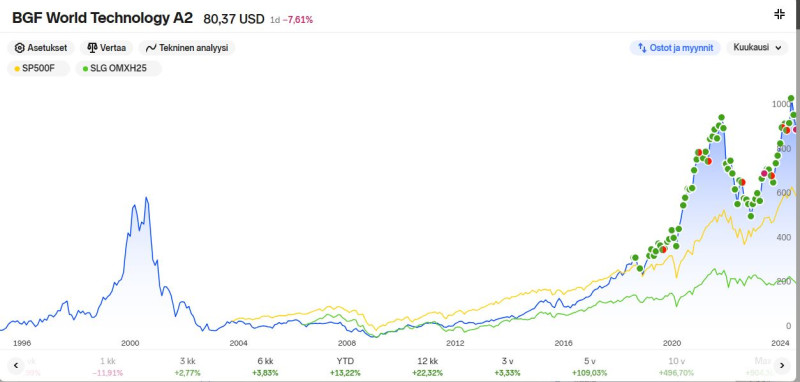Show later periods with the right arrow

click(782, 365)
